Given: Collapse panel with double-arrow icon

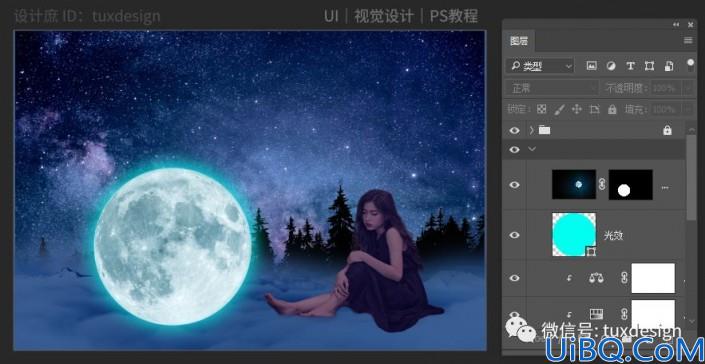Looking at the screenshot, I should tap(676, 25).
